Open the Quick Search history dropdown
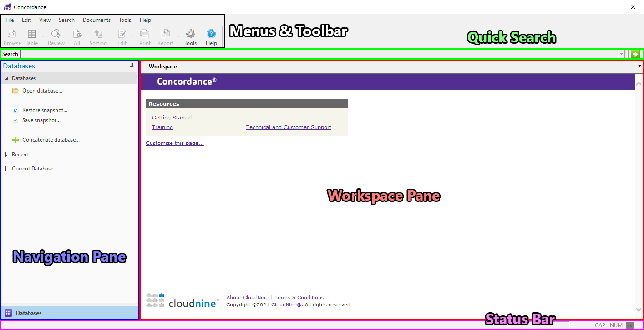The width and height of the screenshot is (644, 330). pos(621,54)
